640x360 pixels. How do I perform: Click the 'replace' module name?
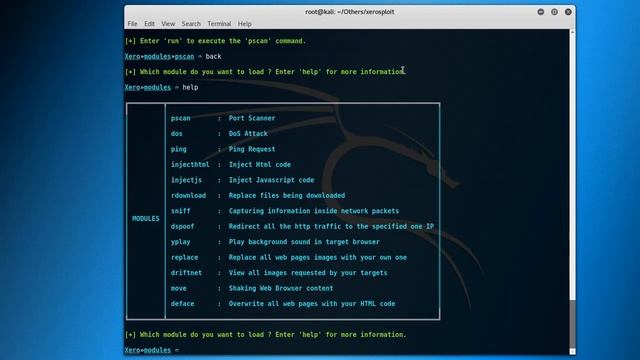click(x=184, y=258)
